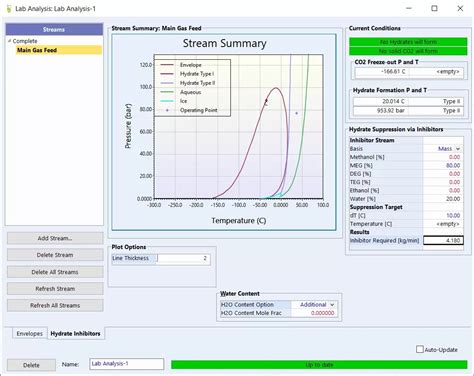Click the No Hydrates will form status bar

pos(408,42)
